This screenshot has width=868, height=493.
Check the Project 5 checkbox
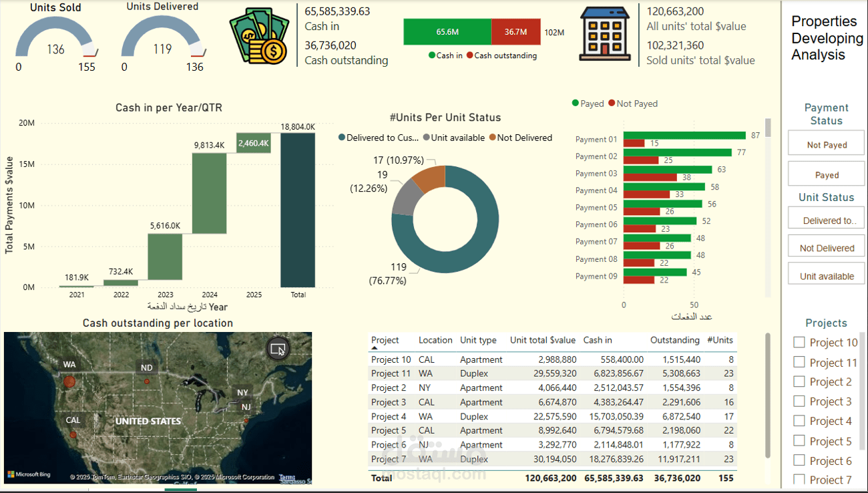click(799, 441)
